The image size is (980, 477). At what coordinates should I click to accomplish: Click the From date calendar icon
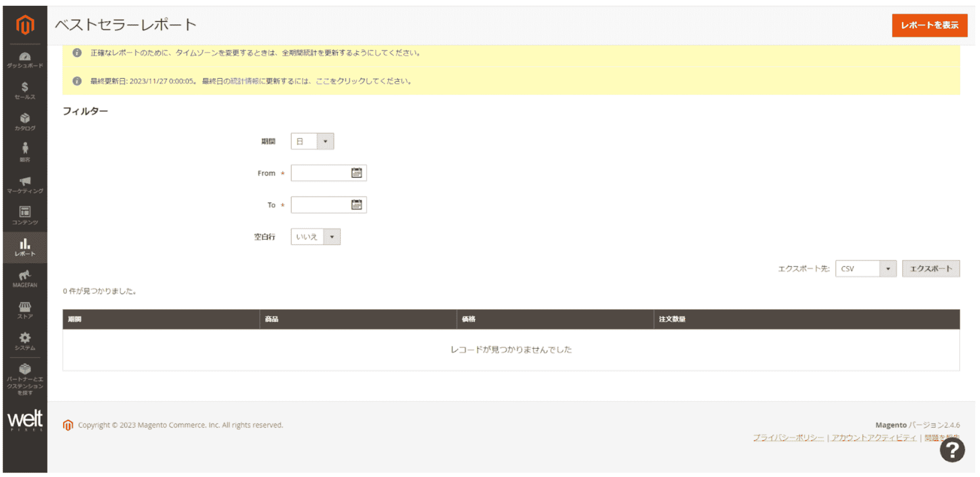tap(356, 173)
